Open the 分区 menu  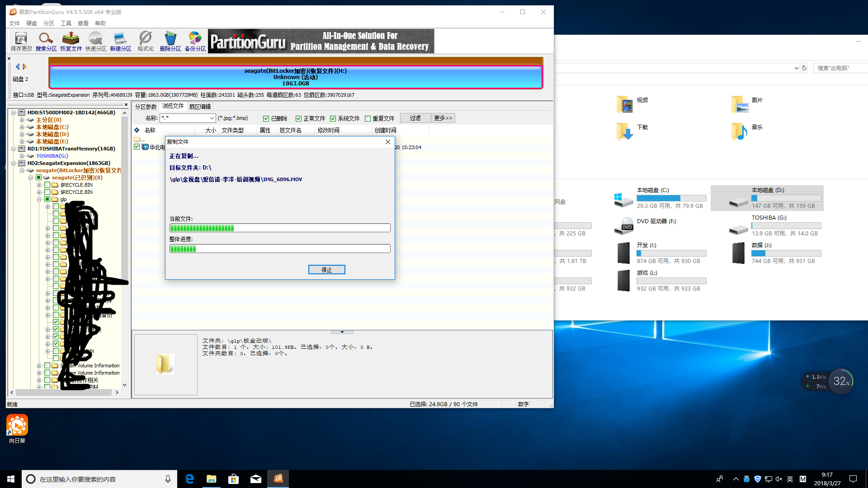49,23
